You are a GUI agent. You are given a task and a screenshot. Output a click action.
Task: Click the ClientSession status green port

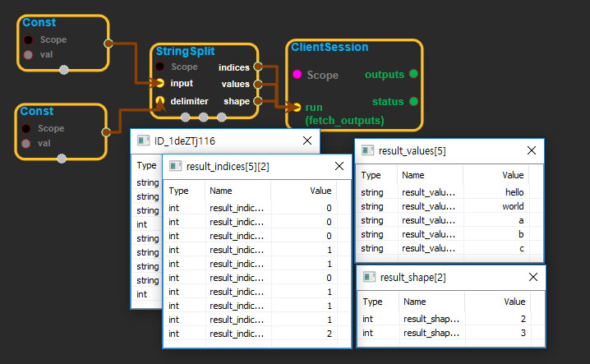point(413,101)
